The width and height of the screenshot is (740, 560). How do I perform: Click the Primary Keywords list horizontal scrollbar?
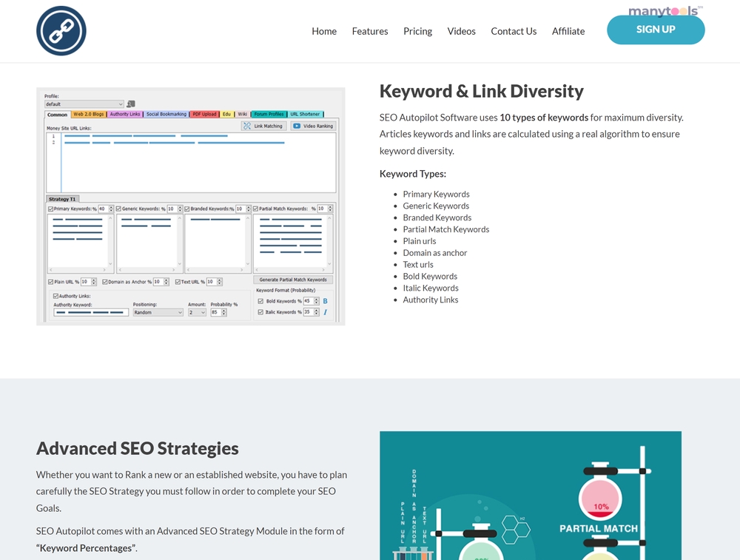tap(78, 270)
